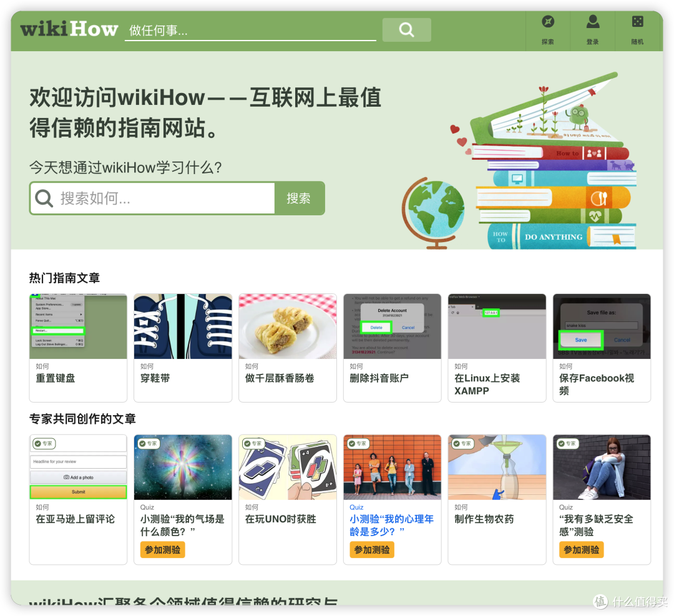Open the 在Linux上安装XAMPP article link

tap(487, 384)
